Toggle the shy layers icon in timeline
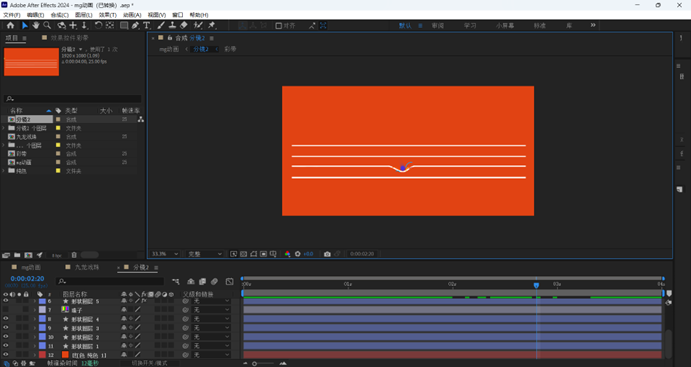 click(191, 281)
